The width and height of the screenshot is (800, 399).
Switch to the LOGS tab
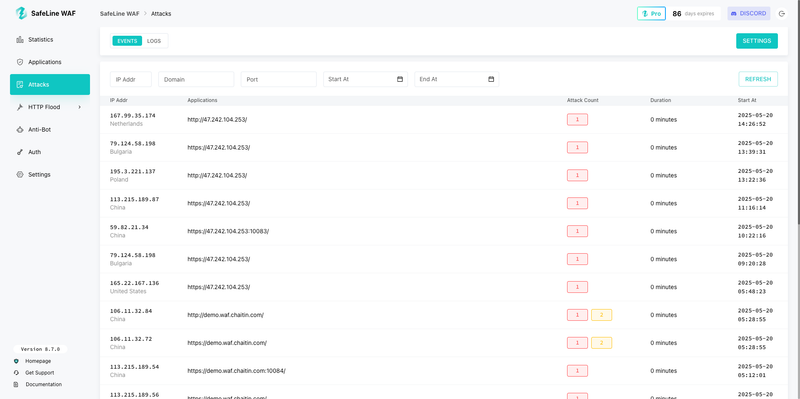pyautogui.click(x=154, y=41)
